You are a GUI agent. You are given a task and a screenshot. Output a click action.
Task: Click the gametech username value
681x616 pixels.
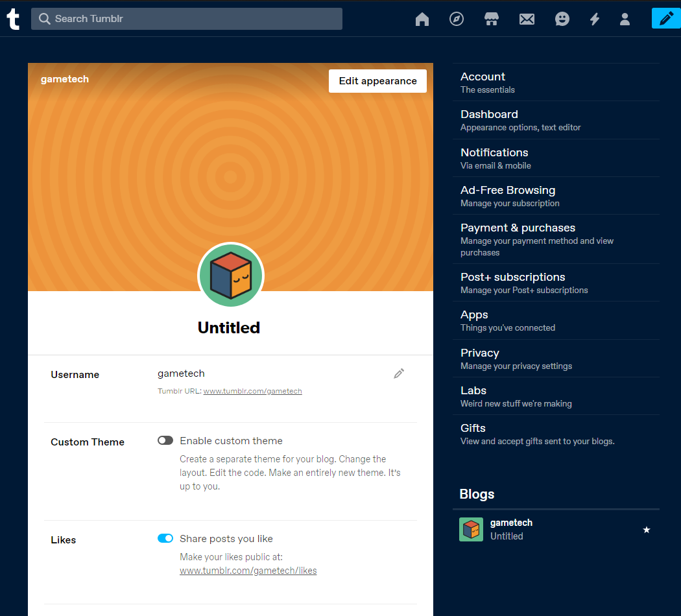pyautogui.click(x=181, y=373)
